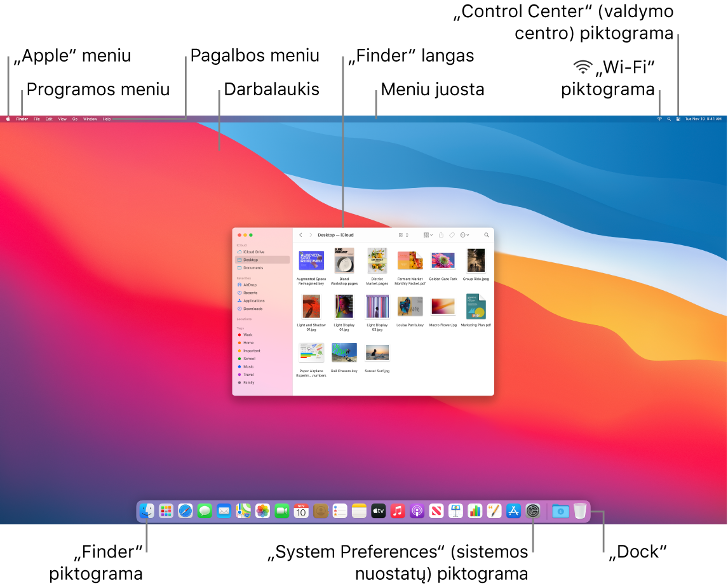Open the Calendar app showing Nov 10

coord(300,511)
